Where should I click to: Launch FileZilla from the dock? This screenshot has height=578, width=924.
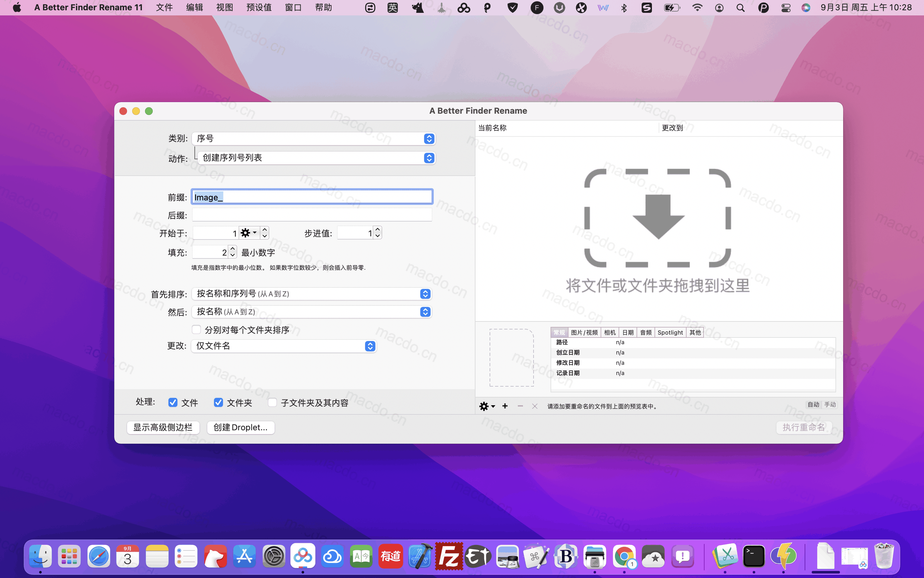click(449, 556)
